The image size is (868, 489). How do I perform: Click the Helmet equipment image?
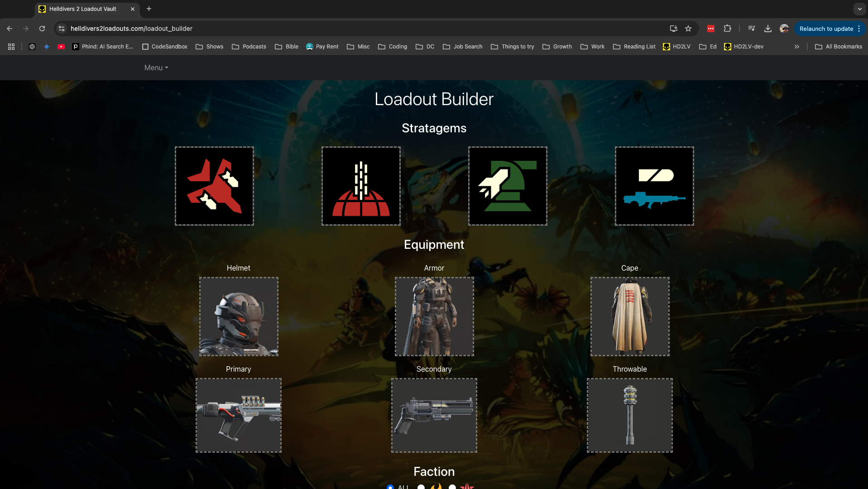[239, 316]
